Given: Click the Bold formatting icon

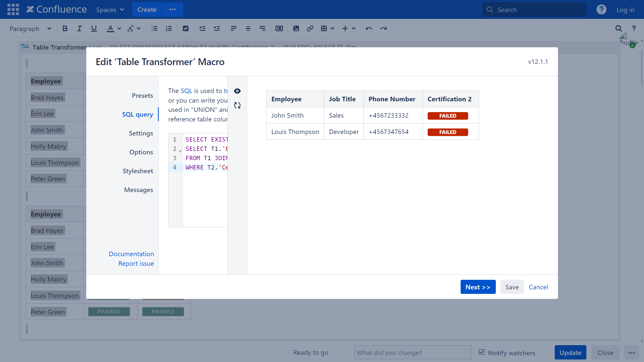Looking at the screenshot, I should click(x=65, y=29).
